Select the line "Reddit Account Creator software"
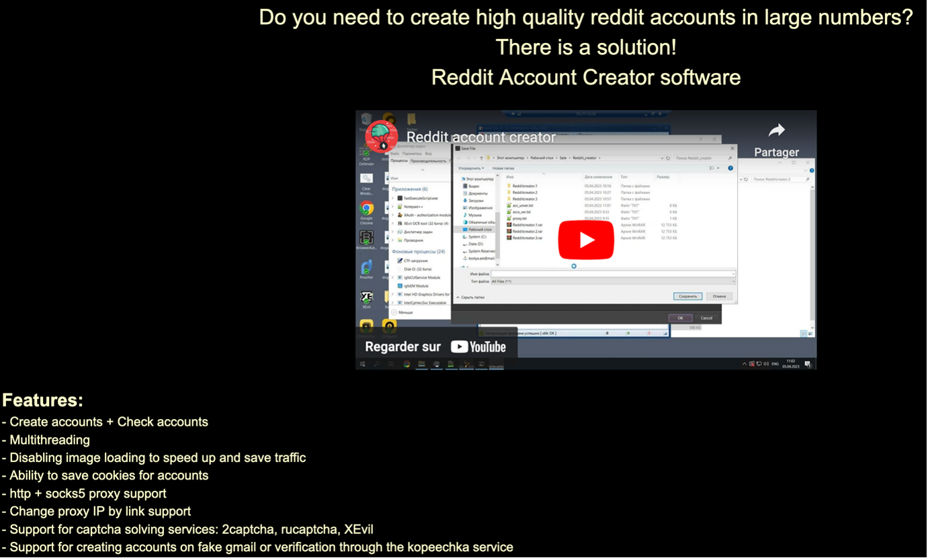Screen dimensions: 930x560 [x=586, y=77]
